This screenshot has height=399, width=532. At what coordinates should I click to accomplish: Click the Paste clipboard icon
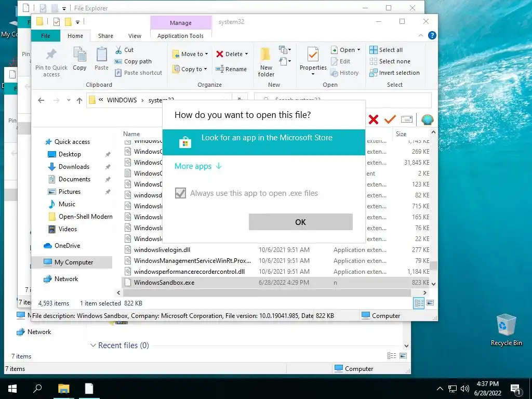(101, 55)
